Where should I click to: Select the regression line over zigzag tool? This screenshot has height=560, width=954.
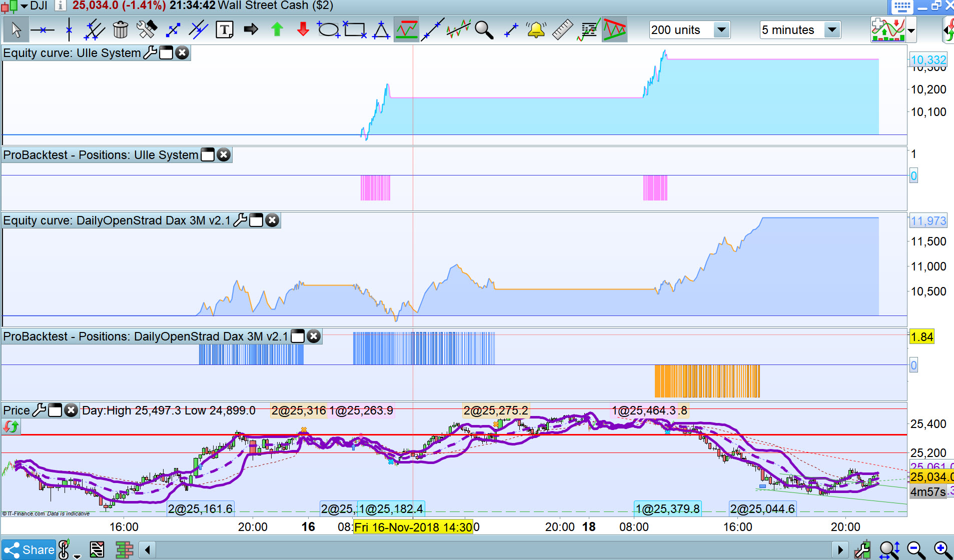pyautogui.click(x=459, y=30)
